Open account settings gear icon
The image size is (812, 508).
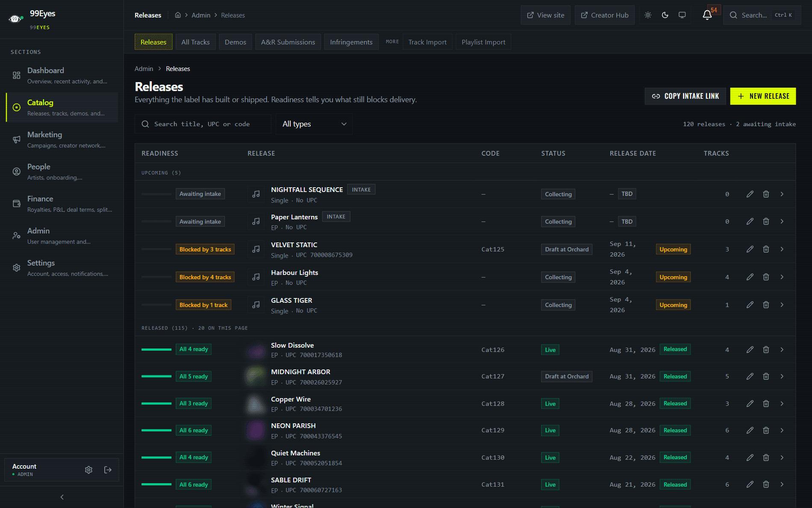tap(88, 470)
